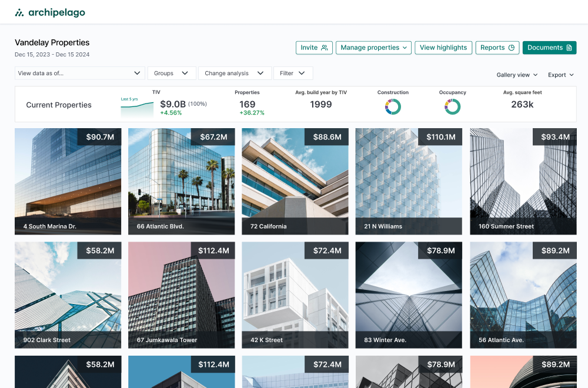This screenshot has width=588, height=388.
Task: Open the Change analysis dropdown
Action: coord(235,73)
